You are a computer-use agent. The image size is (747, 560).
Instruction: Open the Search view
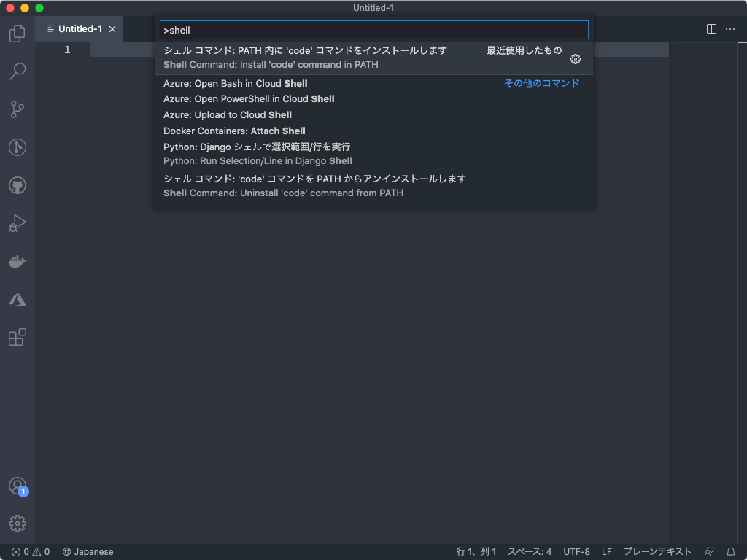(17, 71)
